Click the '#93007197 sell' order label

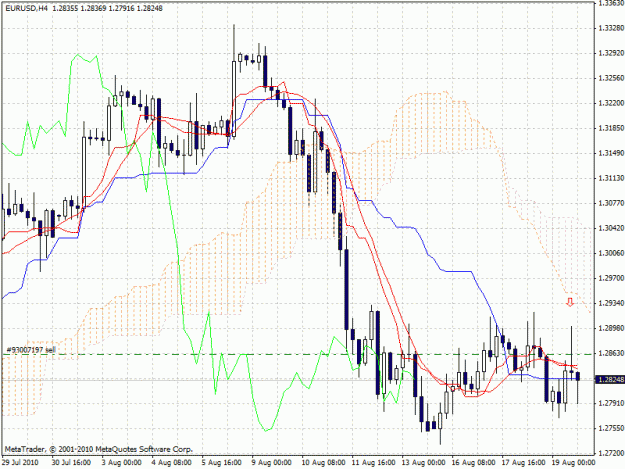click(x=31, y=350)
